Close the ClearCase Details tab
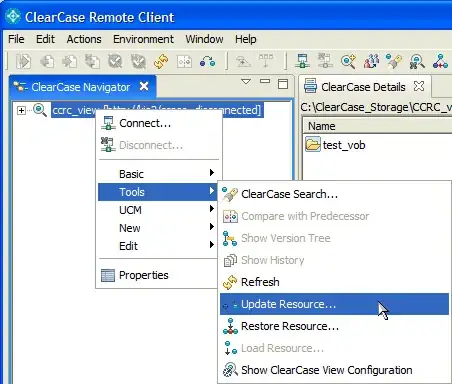The image size is (452, 384). (419, 86)
